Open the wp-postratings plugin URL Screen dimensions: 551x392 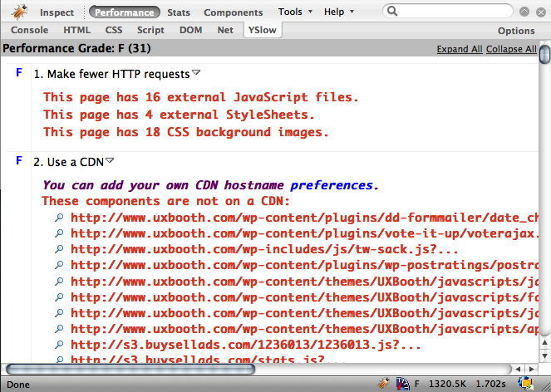pyautogui.click(x=304, y=265)
